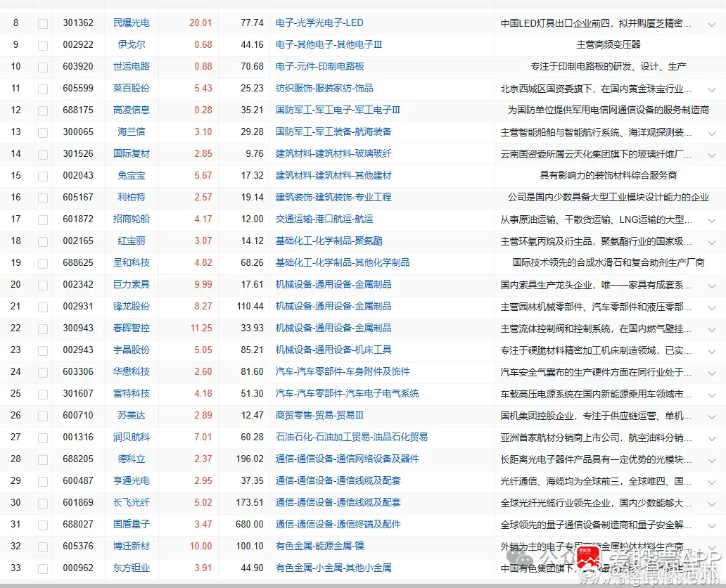Tick the checkbox for 招商轮船
Image resolution: width=726 pixels, height=588 pixels.
tap(43, 219)
